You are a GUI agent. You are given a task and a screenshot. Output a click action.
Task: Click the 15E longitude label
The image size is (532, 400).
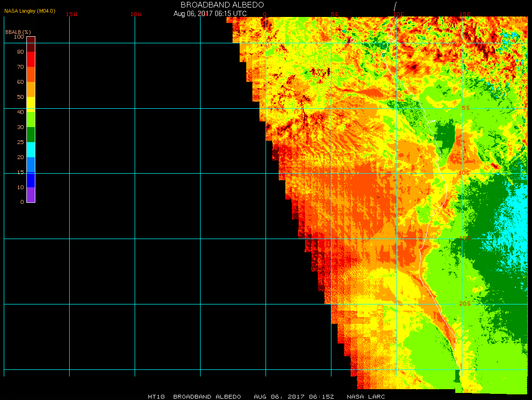tap(465, 14)
